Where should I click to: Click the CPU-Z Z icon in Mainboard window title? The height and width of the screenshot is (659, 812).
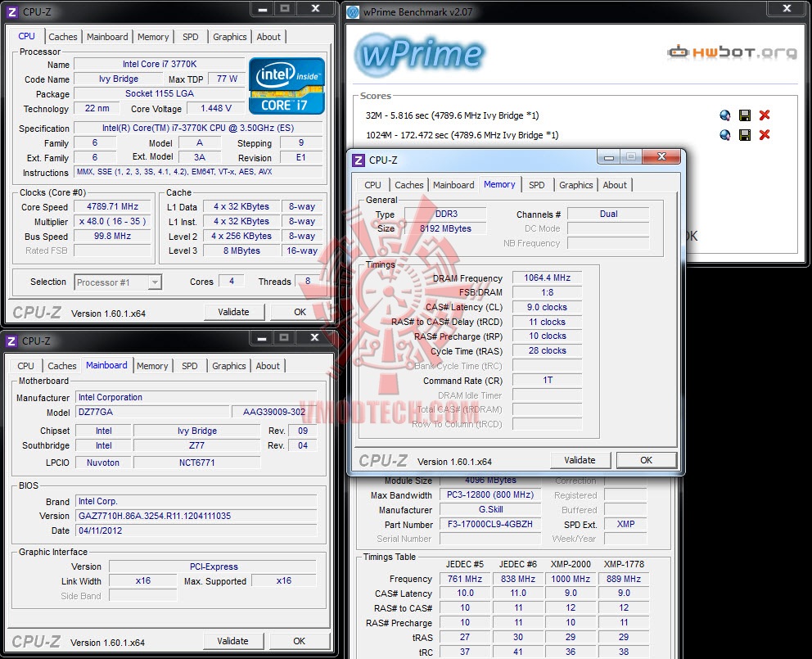11,341
